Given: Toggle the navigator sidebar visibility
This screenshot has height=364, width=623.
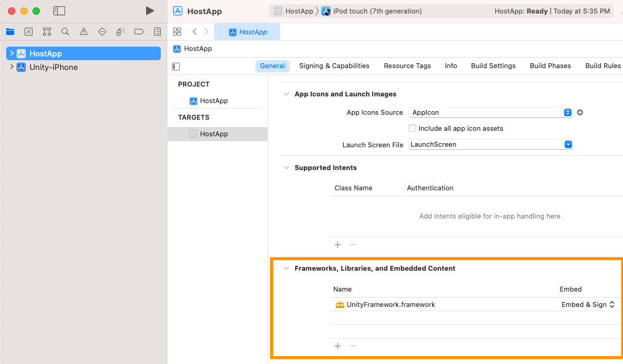Looking at the screenshot, I should (x=59, y=10).
